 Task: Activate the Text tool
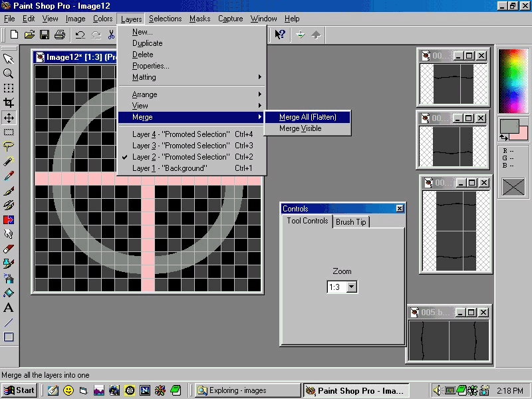[x=9, y=308]
